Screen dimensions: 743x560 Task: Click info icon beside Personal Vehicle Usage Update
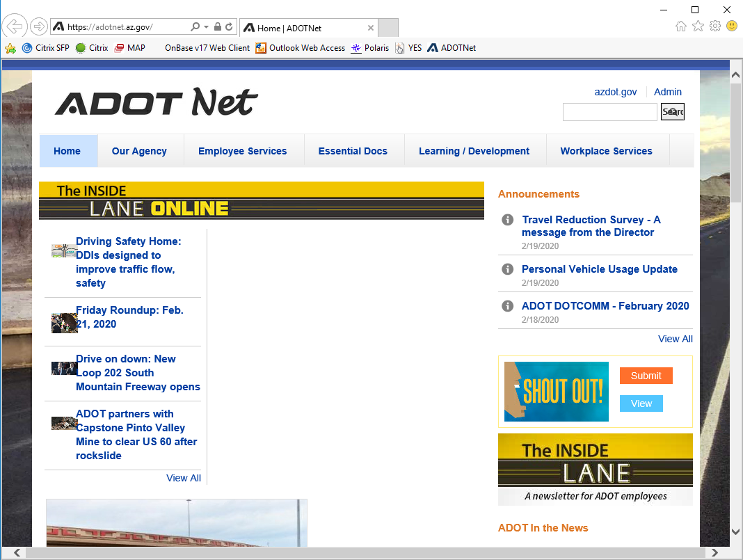click(507, 269)
